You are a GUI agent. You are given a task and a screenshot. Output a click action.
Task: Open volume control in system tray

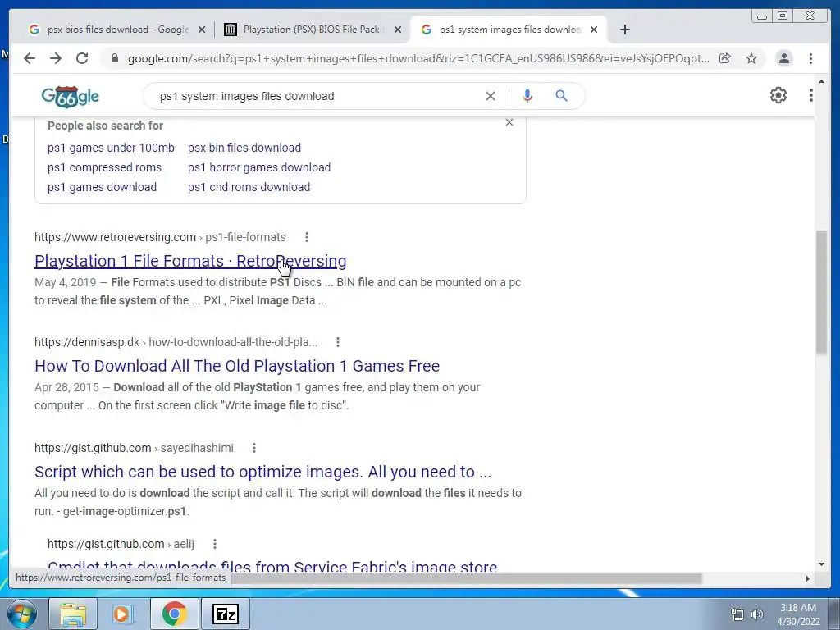757,614
